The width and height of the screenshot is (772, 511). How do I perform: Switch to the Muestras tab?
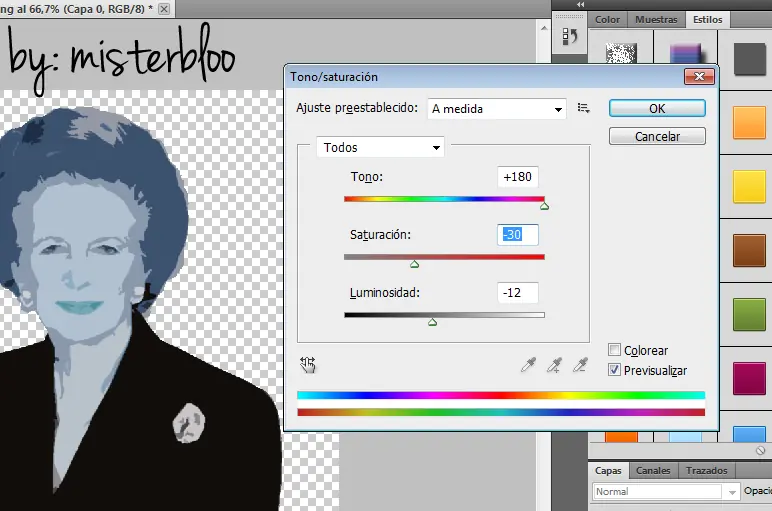coord(656,20)
